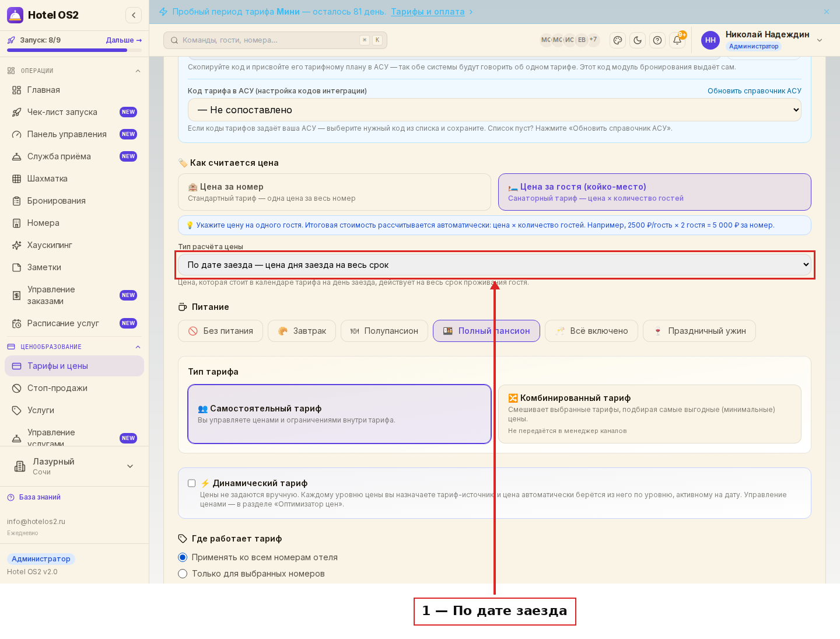Image resolution: width=840 pixels, height=639 pixels.
Task: Click the Hotel OS2 logo icon
Action: click(x=15, y=15)
